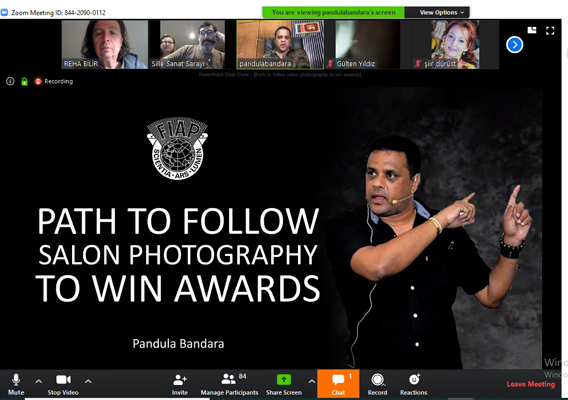This screenshot has width=568, height=400.
Task: Stop the video camera
Action: (x=63, y=384)
